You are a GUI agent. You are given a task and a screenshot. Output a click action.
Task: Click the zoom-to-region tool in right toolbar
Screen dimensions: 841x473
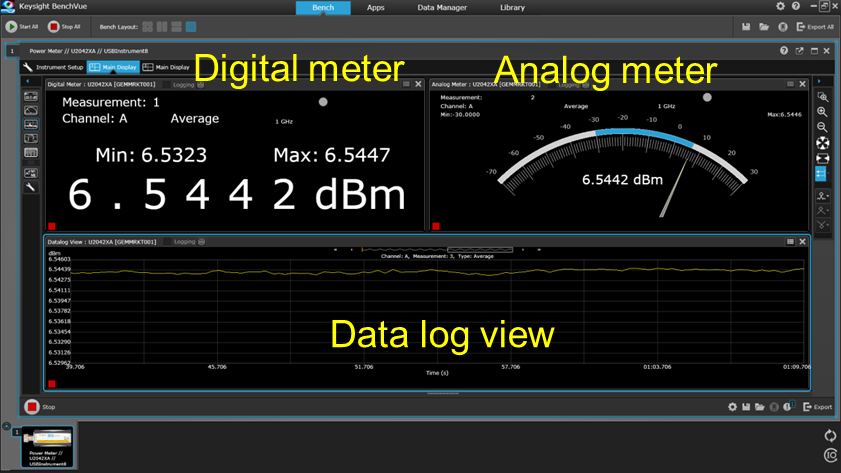click(822, 97)
